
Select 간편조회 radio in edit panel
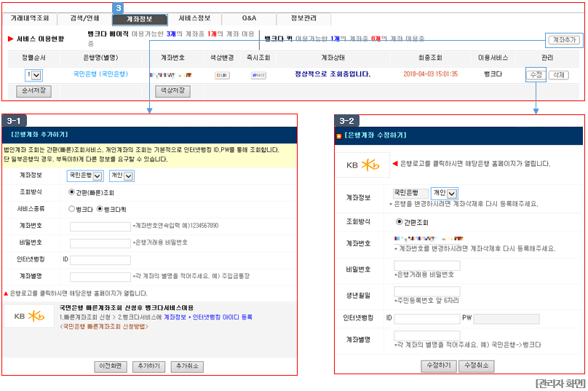[400, 222]
